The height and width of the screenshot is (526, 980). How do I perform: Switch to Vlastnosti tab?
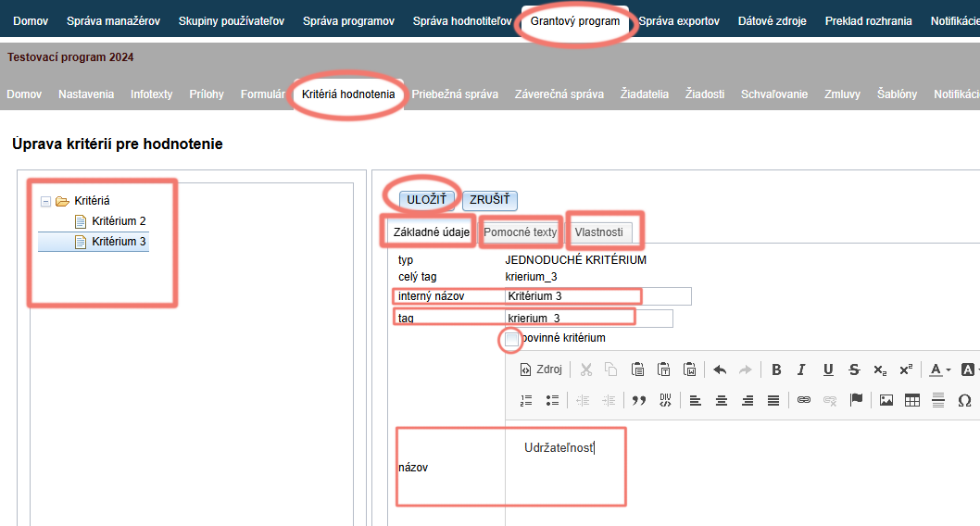598,232
